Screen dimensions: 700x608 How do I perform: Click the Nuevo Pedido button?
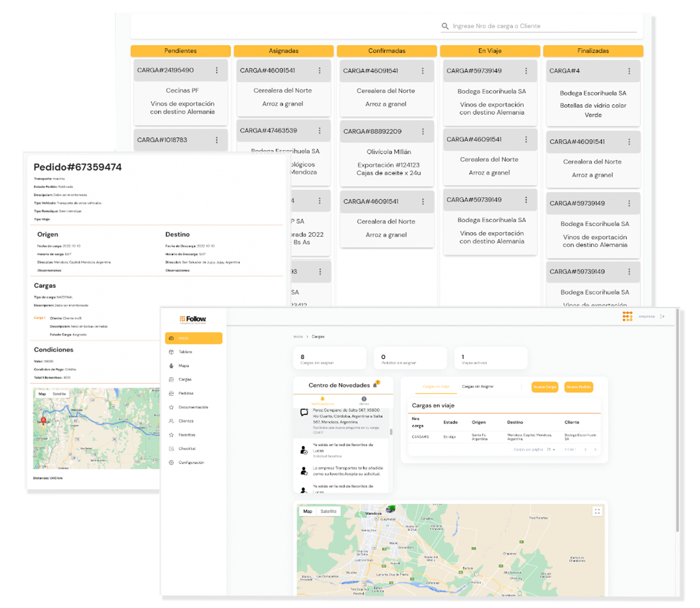579,387
